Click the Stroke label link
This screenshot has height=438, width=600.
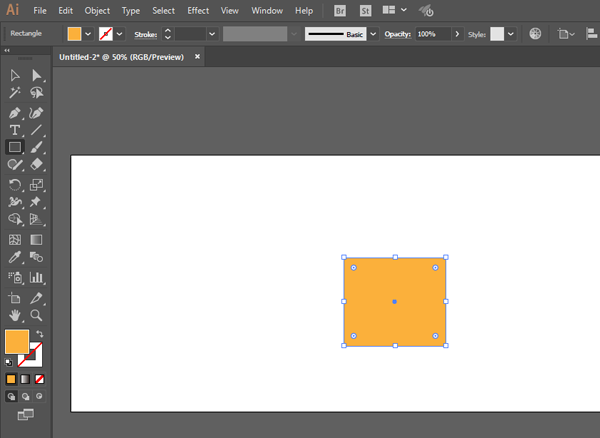click(146, 33)
